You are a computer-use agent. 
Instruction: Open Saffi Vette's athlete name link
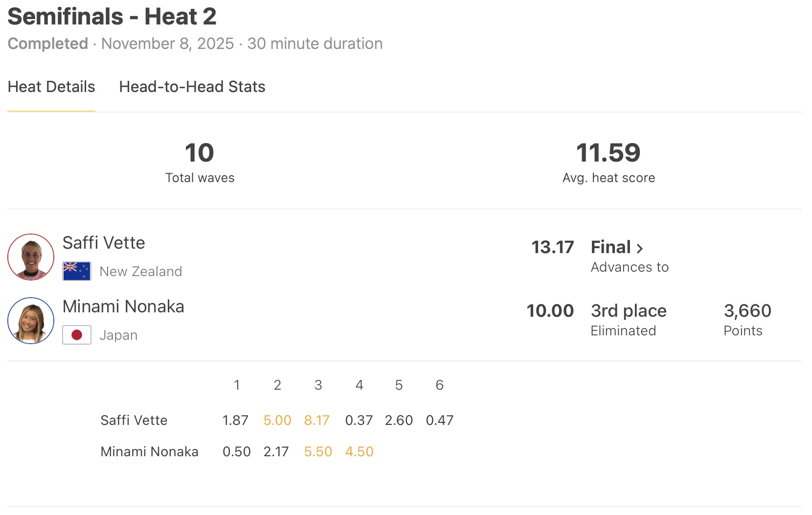coord(104,243)
